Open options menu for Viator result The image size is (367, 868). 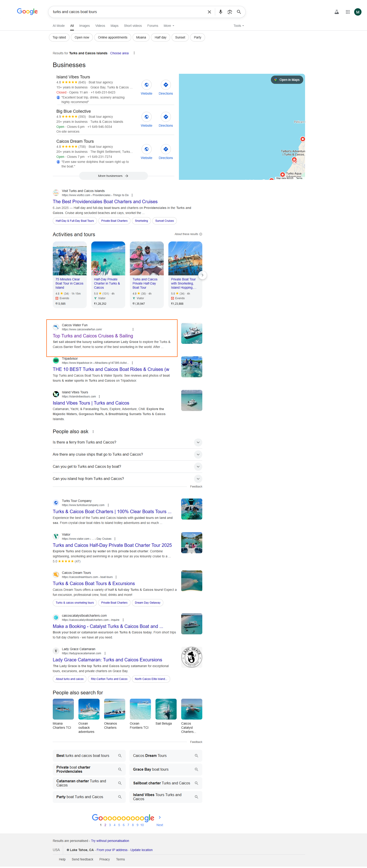pyautogui.click(x=115, y=539)
